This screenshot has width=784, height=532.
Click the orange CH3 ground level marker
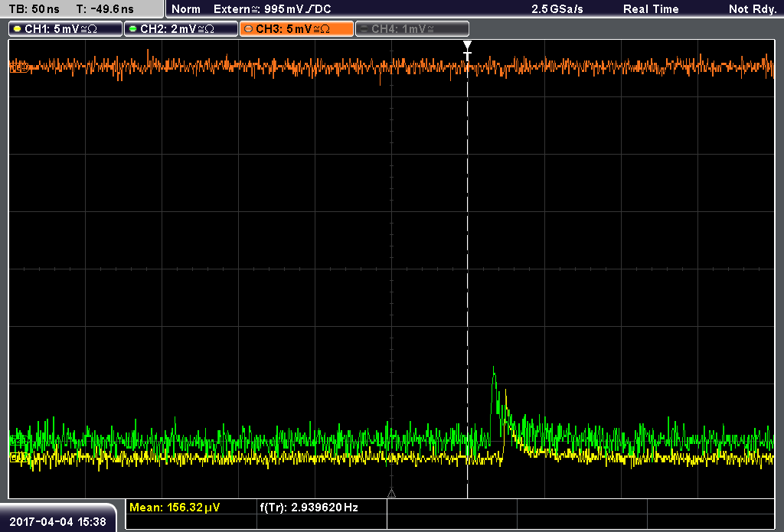pyautogui.click(x=18, y=67)
